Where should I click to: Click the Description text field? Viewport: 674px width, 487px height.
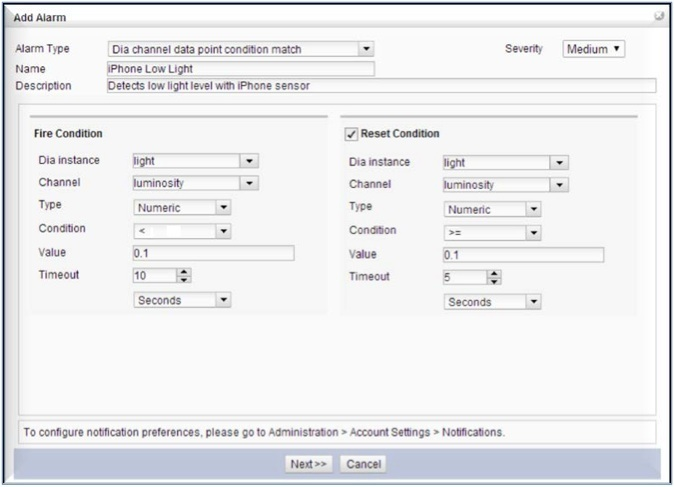[380, 86]
